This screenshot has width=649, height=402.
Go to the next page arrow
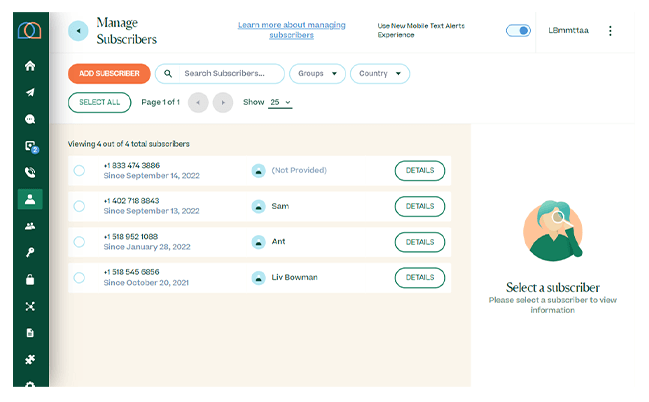[x=223, y=102]
